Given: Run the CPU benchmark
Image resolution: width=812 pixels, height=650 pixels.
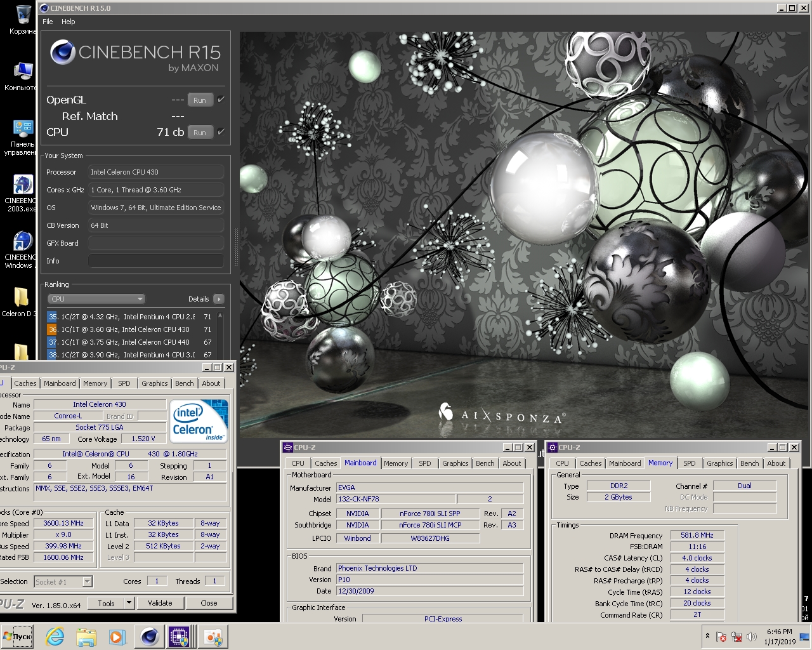Looking at the screenshot, I should click(200, 133).
